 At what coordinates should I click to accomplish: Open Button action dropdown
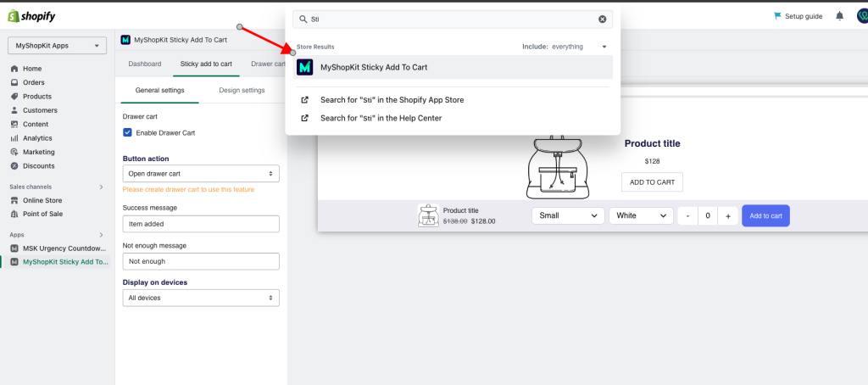(201, 173)
